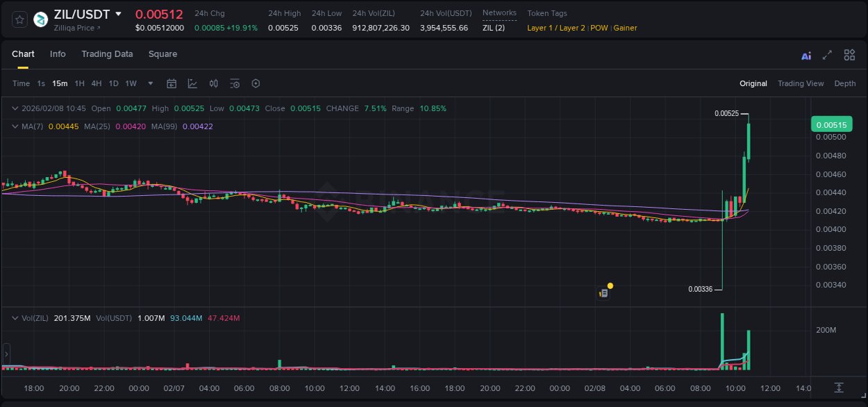Image resolution: width=868 pixels, height=407 pixels.
Task: Collapse the Vol(ZIL) volume panel
Action: (x=15, y=317)
